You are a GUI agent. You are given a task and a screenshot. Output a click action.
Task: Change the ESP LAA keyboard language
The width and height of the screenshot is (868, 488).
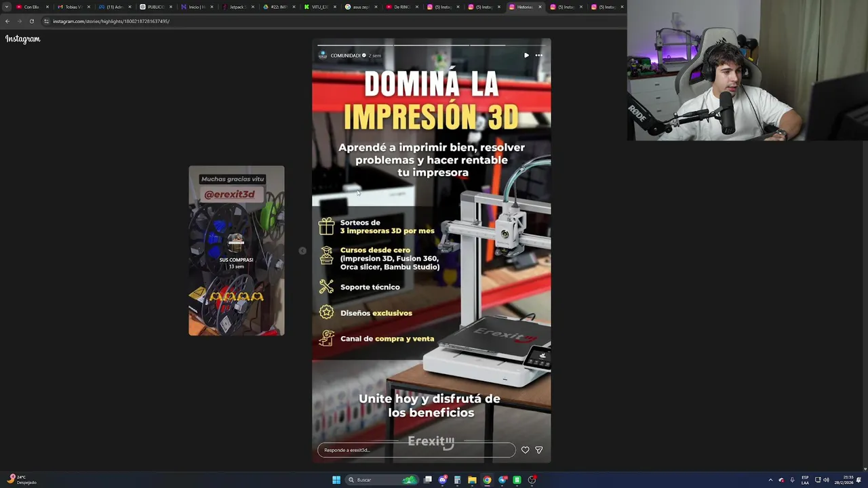pos(805,480)
